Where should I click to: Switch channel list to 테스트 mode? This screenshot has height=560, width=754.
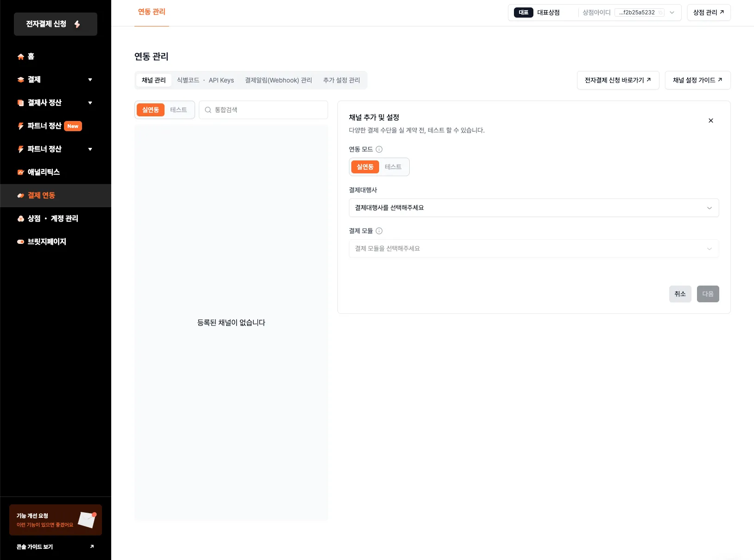pos(178,110)
